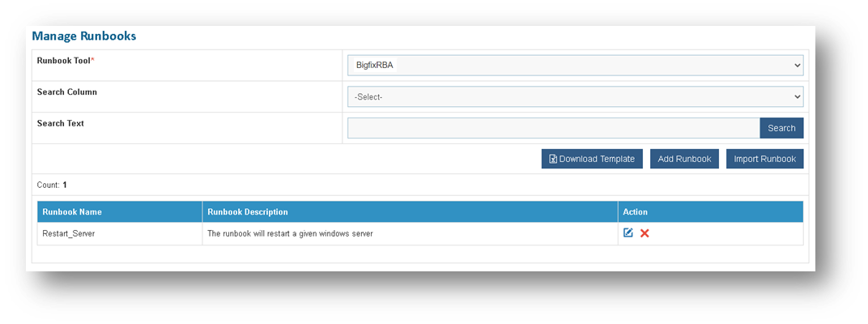Click the edit icon for Restart_Server
Screen dimensions: 868x324
click(628, 233)
